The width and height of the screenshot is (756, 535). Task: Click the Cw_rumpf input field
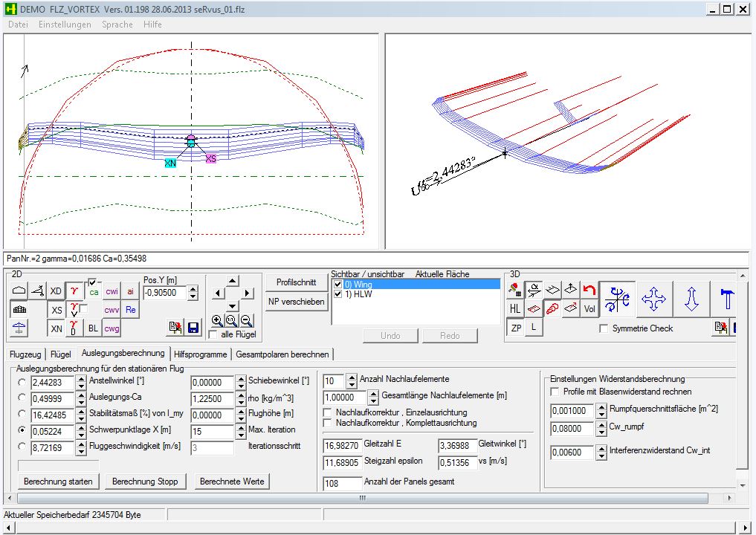pyautogui.click(x=572, y=429)
